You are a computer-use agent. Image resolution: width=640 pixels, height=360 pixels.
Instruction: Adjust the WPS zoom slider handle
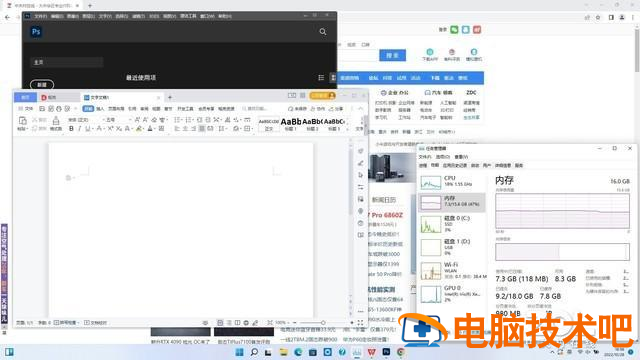323,322
